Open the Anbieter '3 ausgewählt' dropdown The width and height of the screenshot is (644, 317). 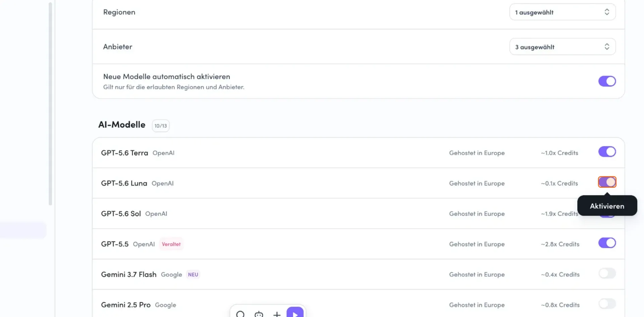[562, 47]
